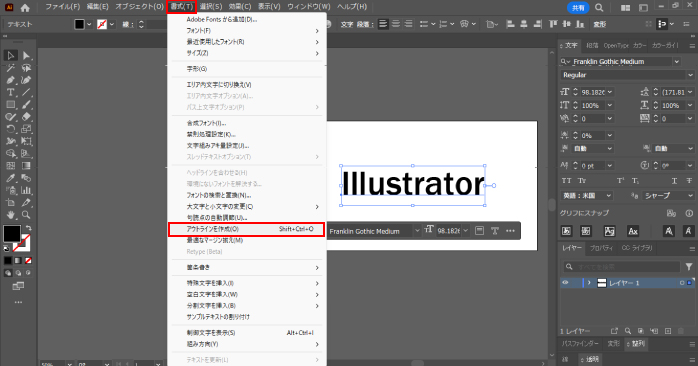
Task: Open more options in floating text bar
Action: click(510, 231)
